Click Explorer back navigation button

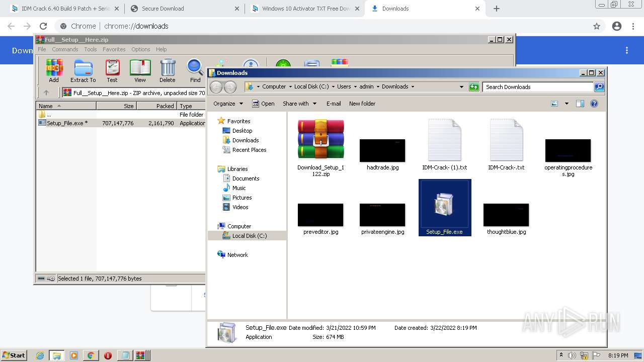point(216,87)
